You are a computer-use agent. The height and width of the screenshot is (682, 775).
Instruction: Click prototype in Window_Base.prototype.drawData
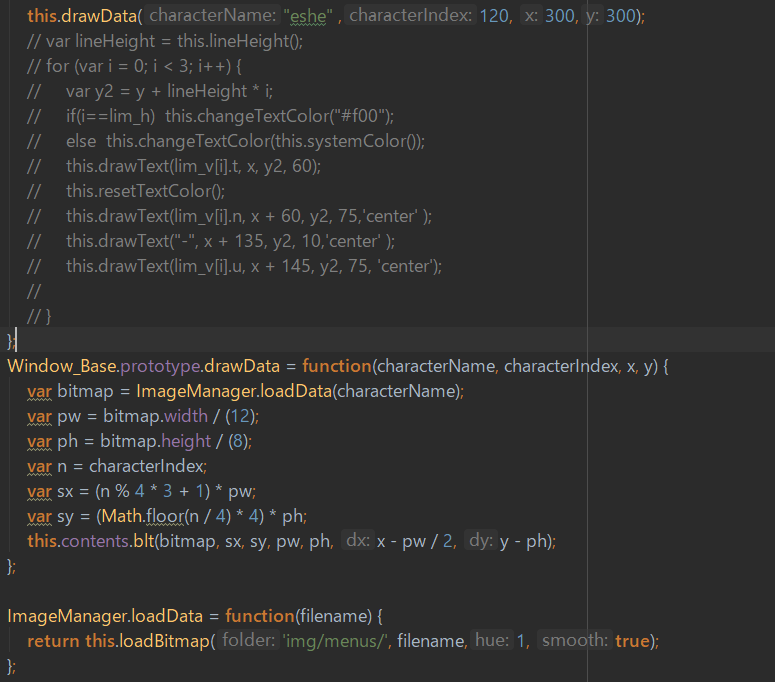(160, 366)
